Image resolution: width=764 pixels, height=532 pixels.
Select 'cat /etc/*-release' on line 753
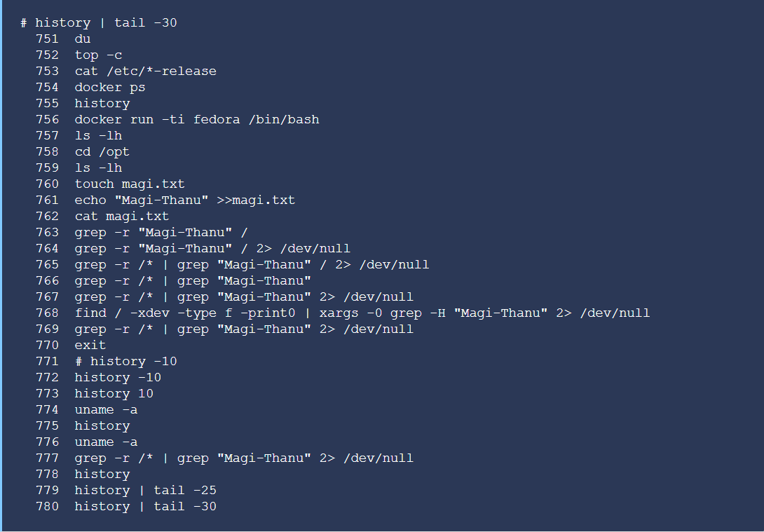pos(145,71)
